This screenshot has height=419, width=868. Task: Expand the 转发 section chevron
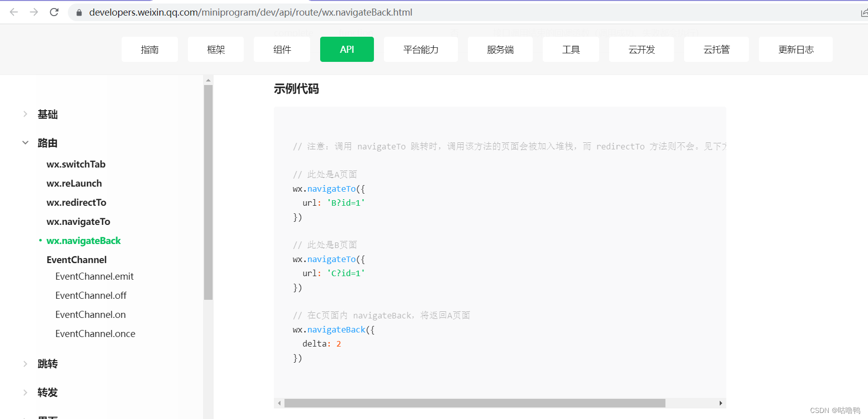[25, 392]
